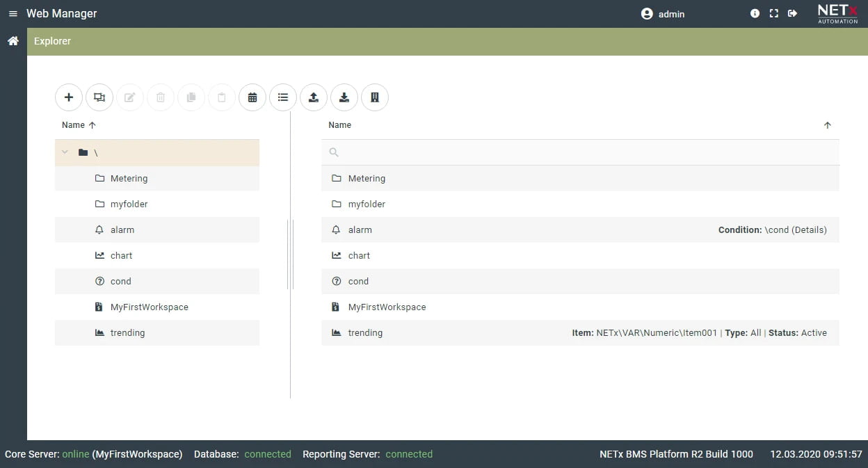Click the list view toolbar icon

point(283,97)
